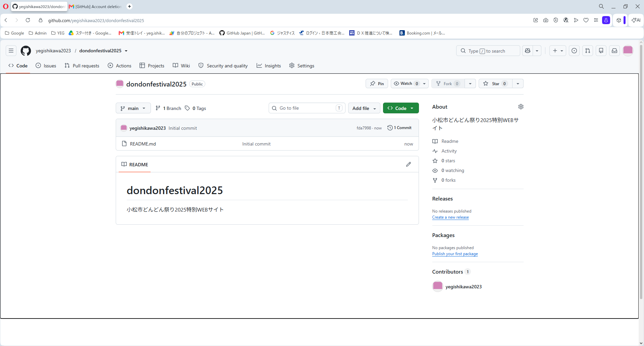Click the contributor avatar for yegishikawa2023
Screen dimensions: 644x346
tap(438, 286)
